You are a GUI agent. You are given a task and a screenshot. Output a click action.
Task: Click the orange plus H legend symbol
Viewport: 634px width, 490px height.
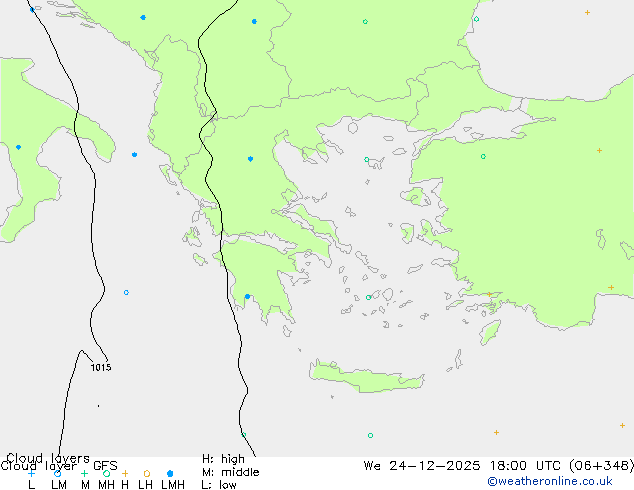[125, 473]
